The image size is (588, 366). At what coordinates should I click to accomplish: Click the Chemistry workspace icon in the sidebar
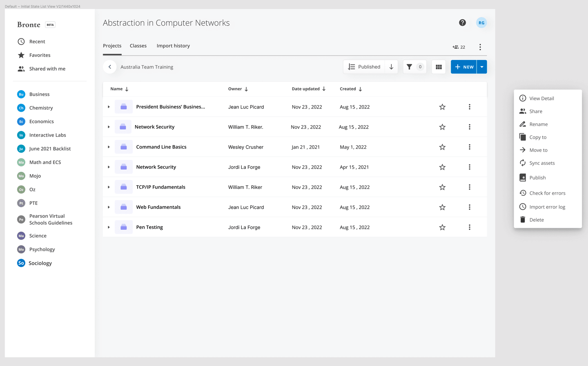(21, 108)
